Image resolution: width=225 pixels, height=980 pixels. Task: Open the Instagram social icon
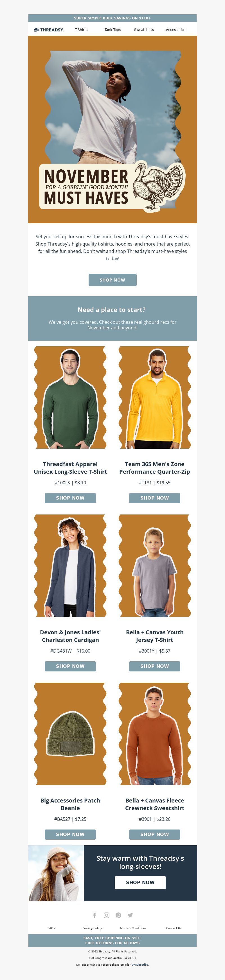(x=106, y=915)
